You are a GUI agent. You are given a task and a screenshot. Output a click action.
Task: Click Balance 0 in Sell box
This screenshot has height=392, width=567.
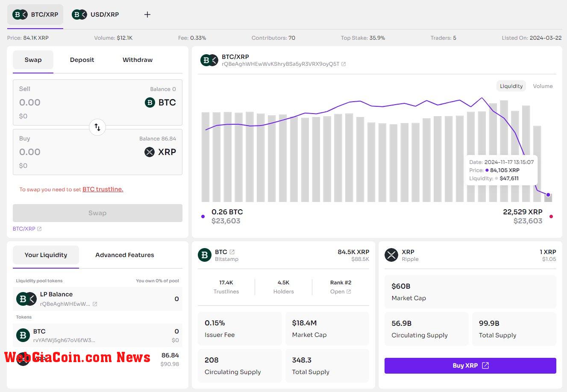pyautogui.click(x=163, y=89)
